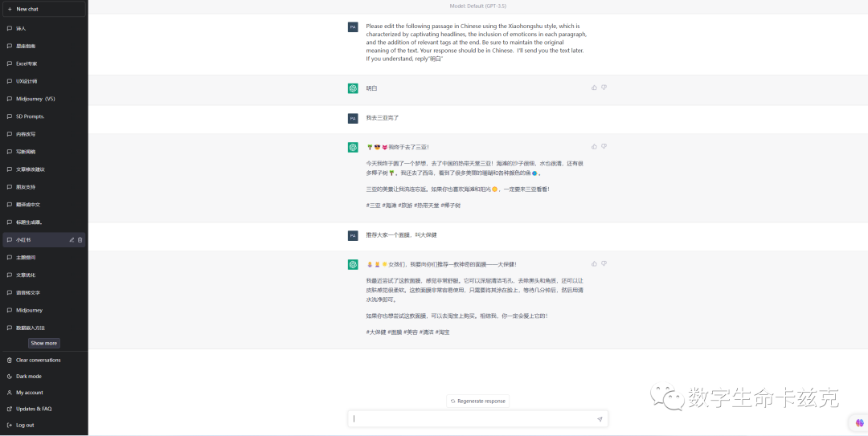Open the UX设计师 conversation
Screen dimensions: 868x436
(43, 81)
